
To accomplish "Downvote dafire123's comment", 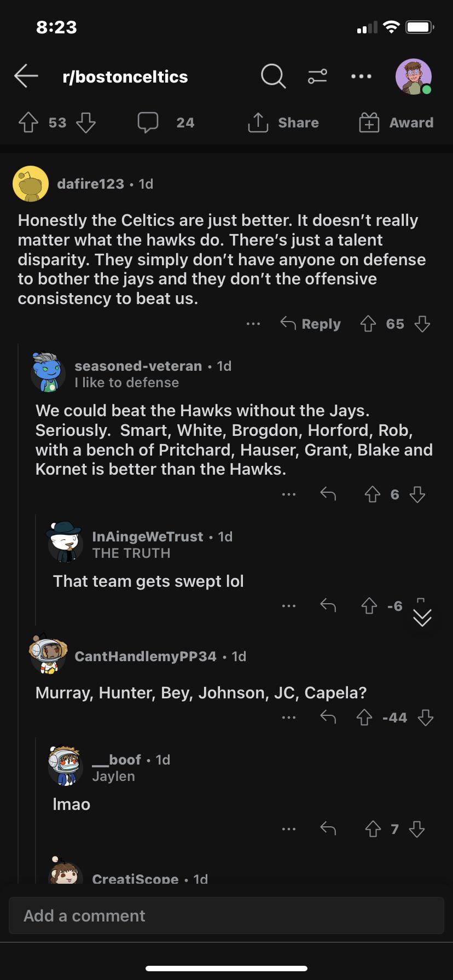I will click(x=422, y=324).
